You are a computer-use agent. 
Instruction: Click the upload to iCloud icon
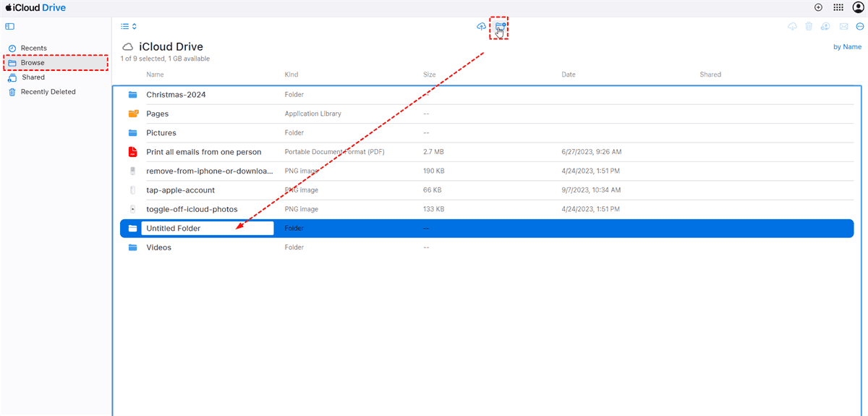click(x=481, y=26)
